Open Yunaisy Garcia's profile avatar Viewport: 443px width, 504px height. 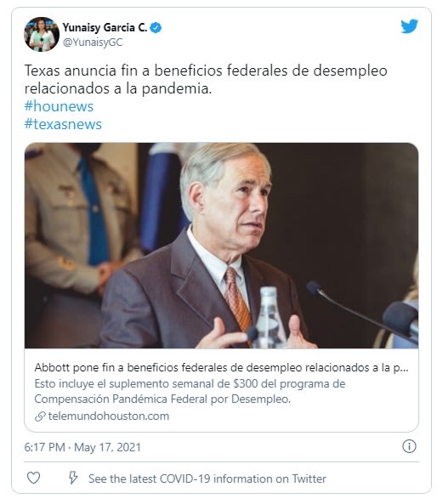[x=42, y=34]
